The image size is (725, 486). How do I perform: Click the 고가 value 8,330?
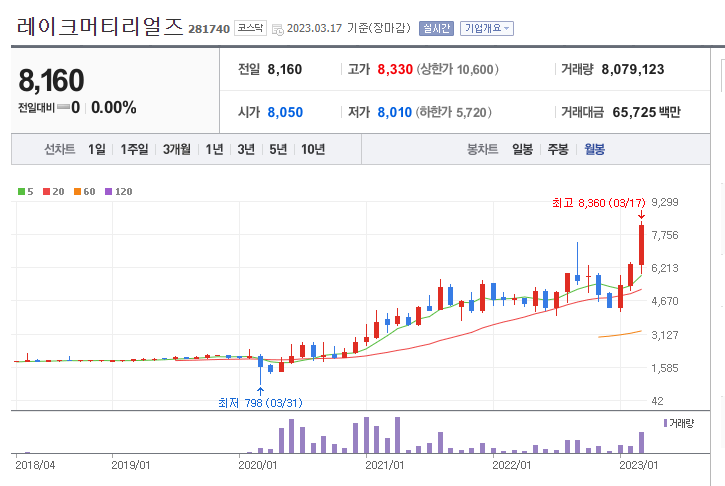(x=395, y=69)
